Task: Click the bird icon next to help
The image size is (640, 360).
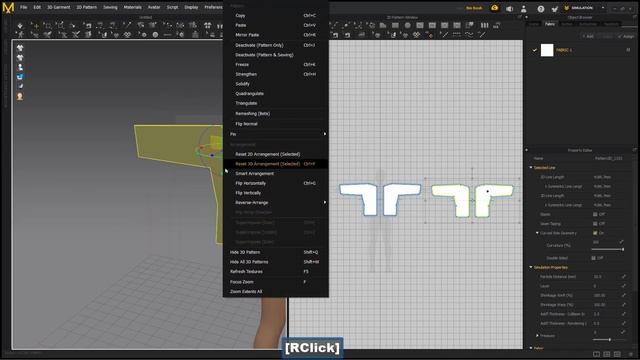Action: click(554, 9)
